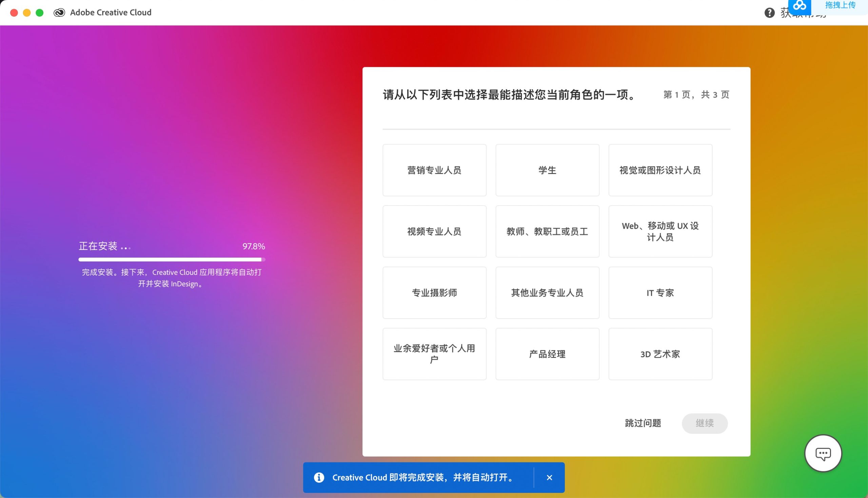Select the IT 专家 role card
The height and width of the screenshot is (498, 868).
pos(660,292)
